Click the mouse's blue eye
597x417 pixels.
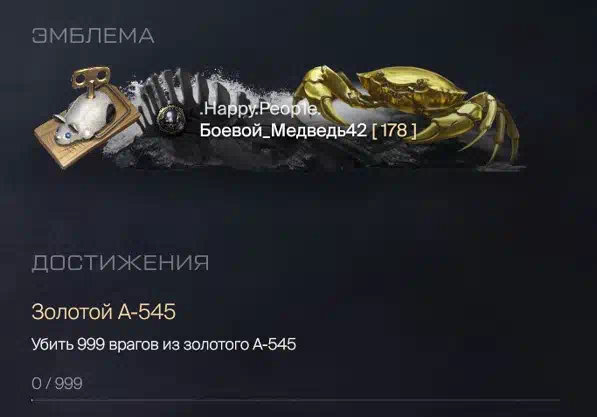pos(68,134)
